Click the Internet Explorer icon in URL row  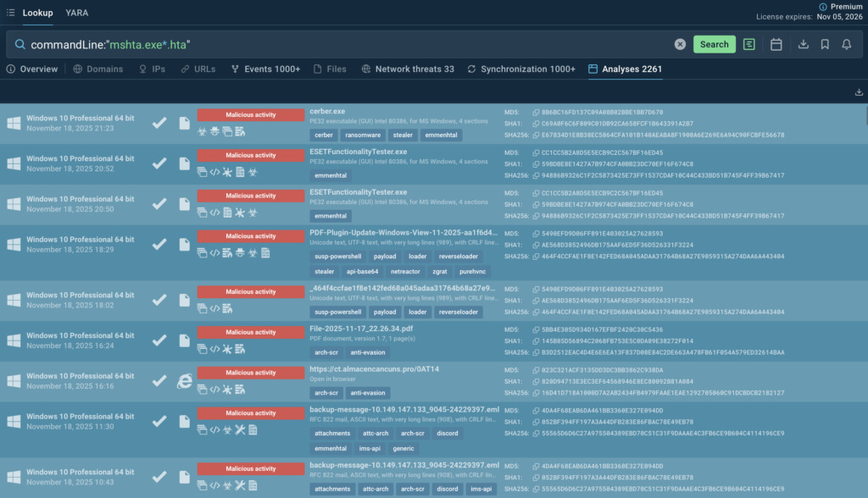click(x=184, y=380)
